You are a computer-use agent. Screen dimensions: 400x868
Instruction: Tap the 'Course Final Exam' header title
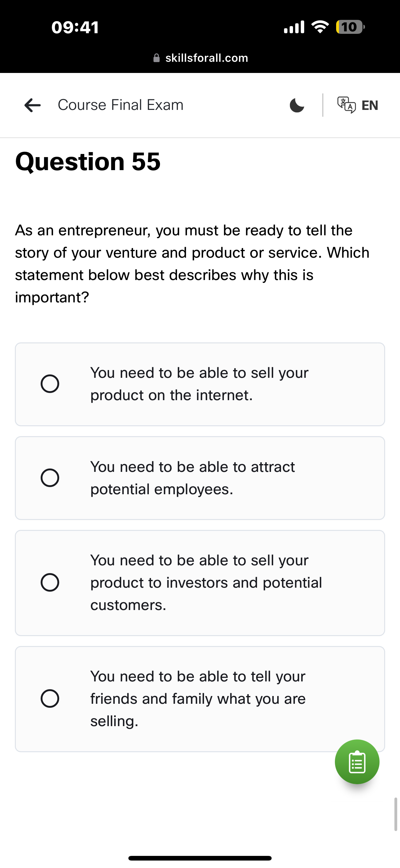[x=121, y=105]
